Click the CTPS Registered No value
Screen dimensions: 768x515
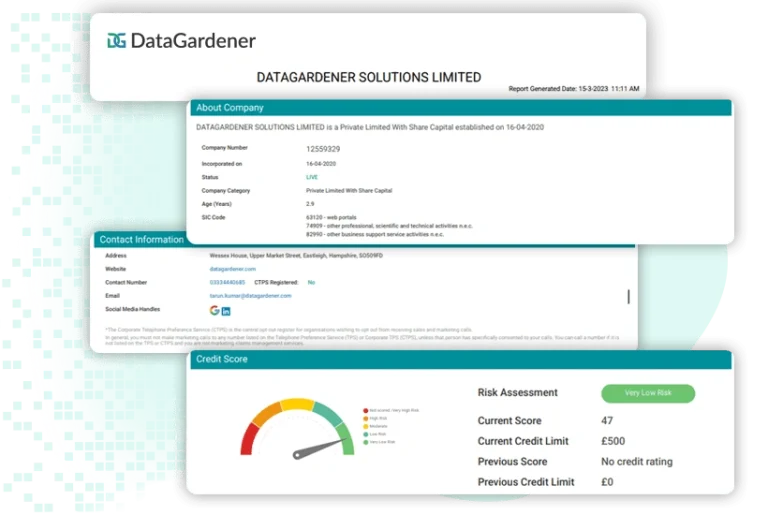(311, 282)
